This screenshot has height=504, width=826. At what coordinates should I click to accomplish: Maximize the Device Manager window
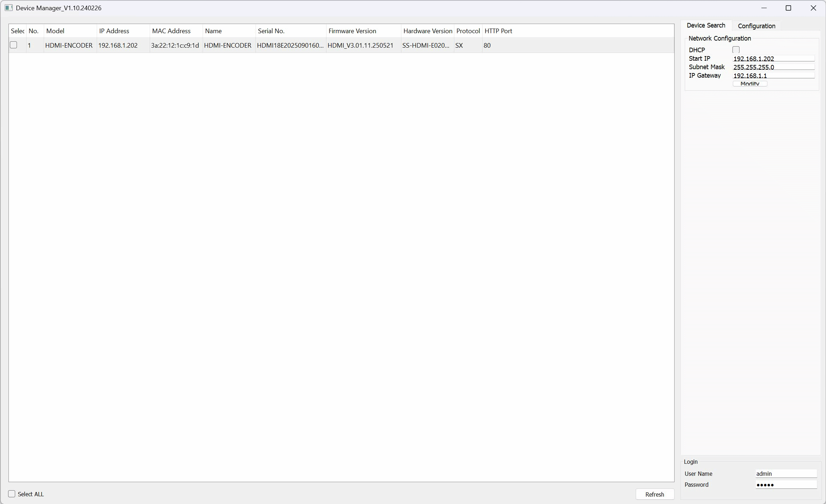tap(788, 8)
